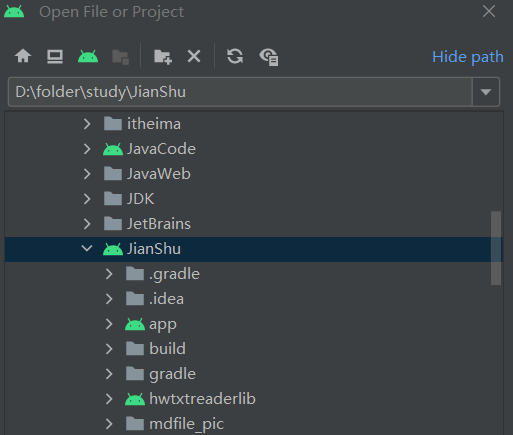Expand the build folder chevron

pyautogui.click(x=109, y=349)
